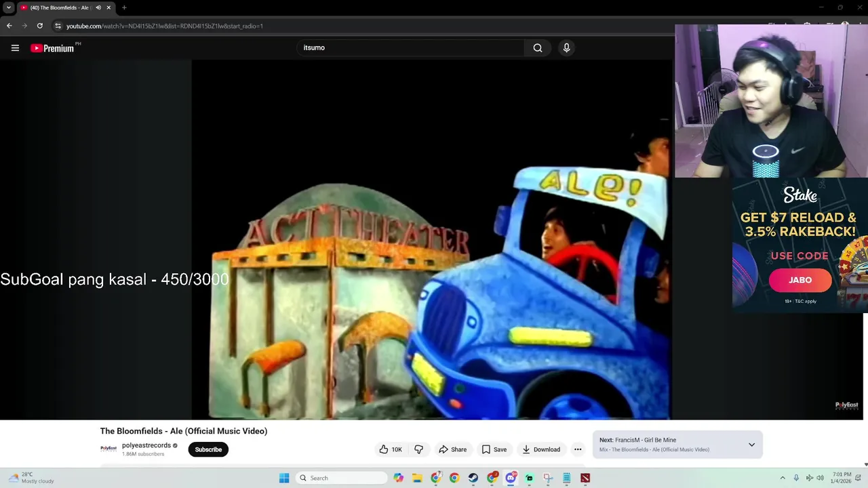
Task: Show hidden system tray icons
Action: point(783,478)
